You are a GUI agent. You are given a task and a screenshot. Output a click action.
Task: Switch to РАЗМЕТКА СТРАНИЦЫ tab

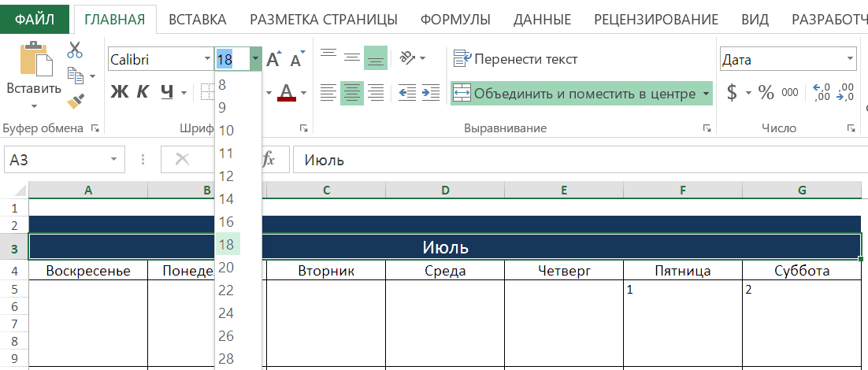pos(324,20)
